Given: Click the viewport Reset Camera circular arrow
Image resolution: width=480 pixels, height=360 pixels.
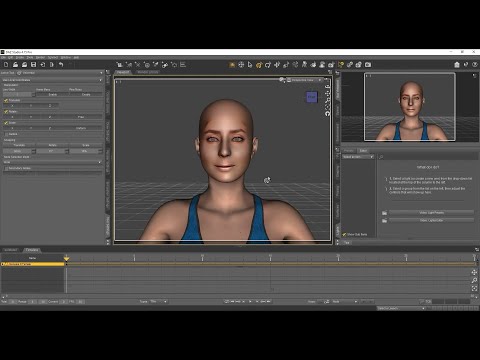Looking at the screenshot, I should [x=327, y=113].
